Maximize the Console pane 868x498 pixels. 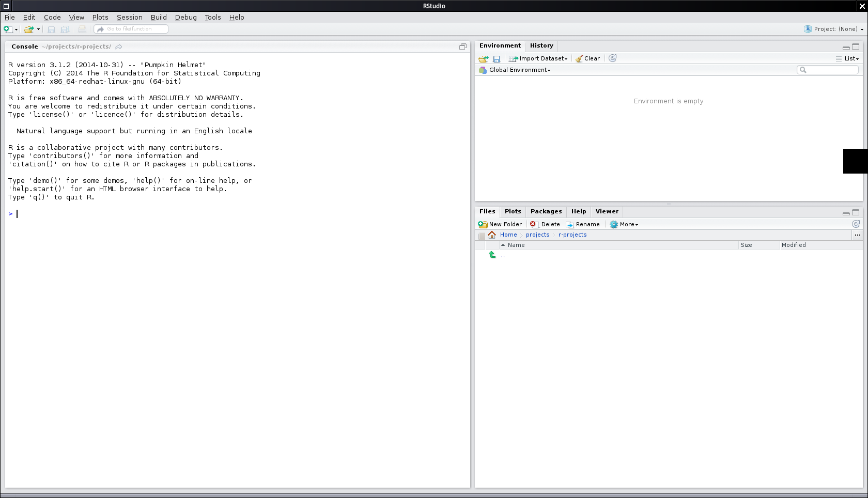click(463, 46)
